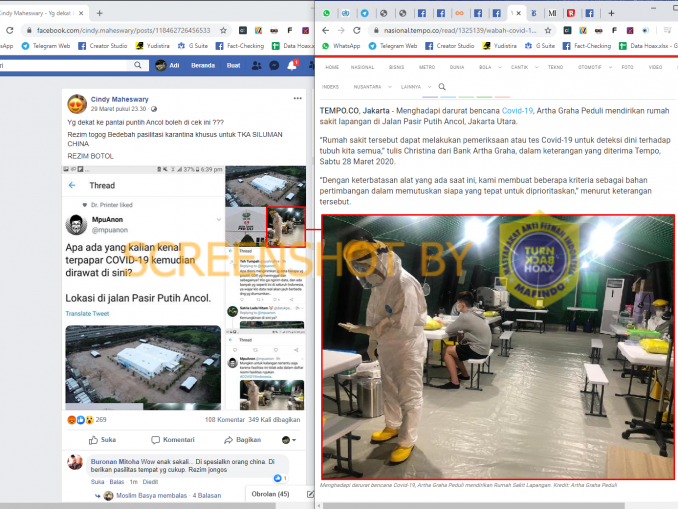Open Facebook notifications bell

[x=292, y=65]
